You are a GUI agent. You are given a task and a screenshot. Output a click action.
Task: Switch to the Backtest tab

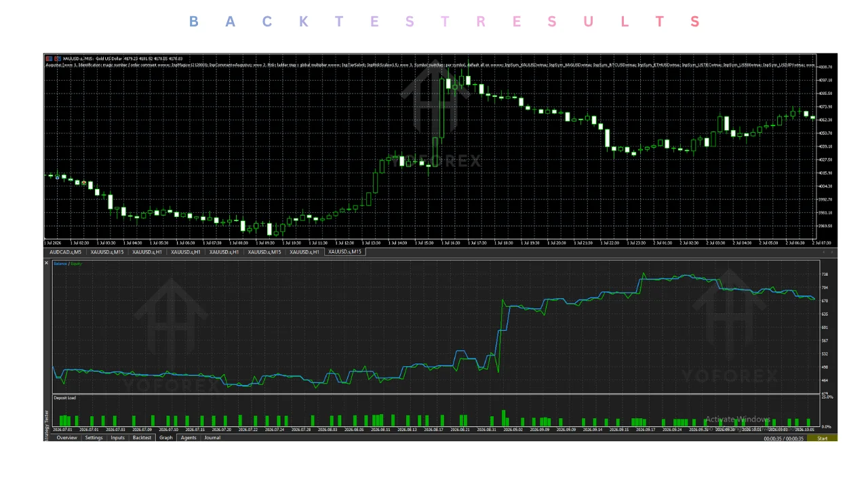142,438
